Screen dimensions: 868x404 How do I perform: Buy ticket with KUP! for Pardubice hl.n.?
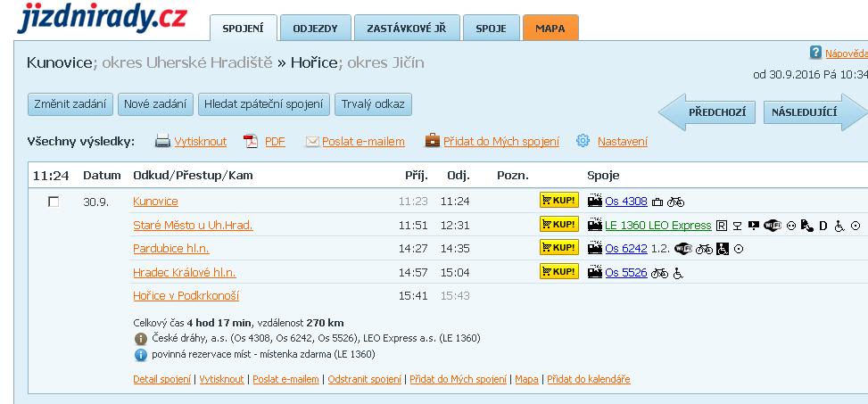(558, 248)
